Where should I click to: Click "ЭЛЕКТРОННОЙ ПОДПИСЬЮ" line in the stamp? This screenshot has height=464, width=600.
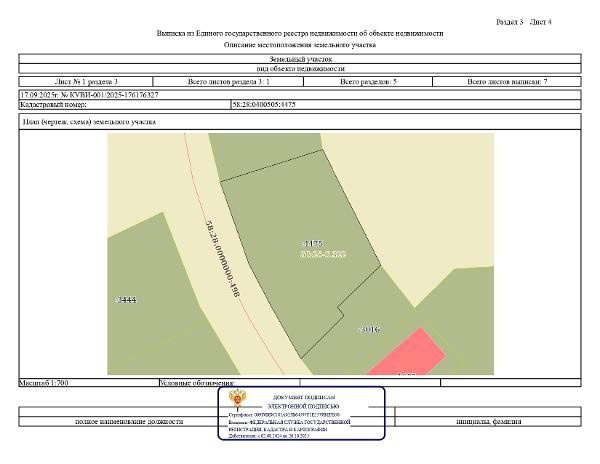point(303,406)
